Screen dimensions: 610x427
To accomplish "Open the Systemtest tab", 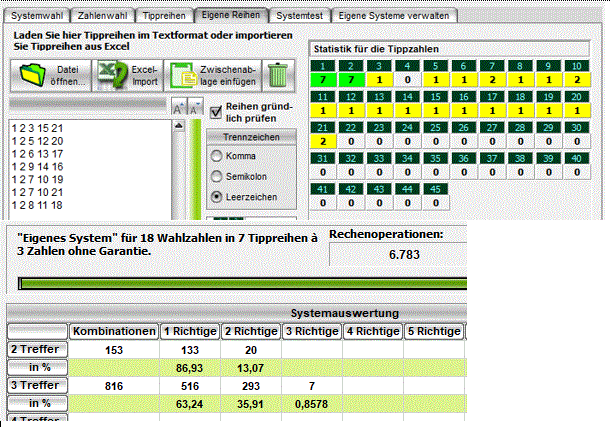I will (300, 16).
